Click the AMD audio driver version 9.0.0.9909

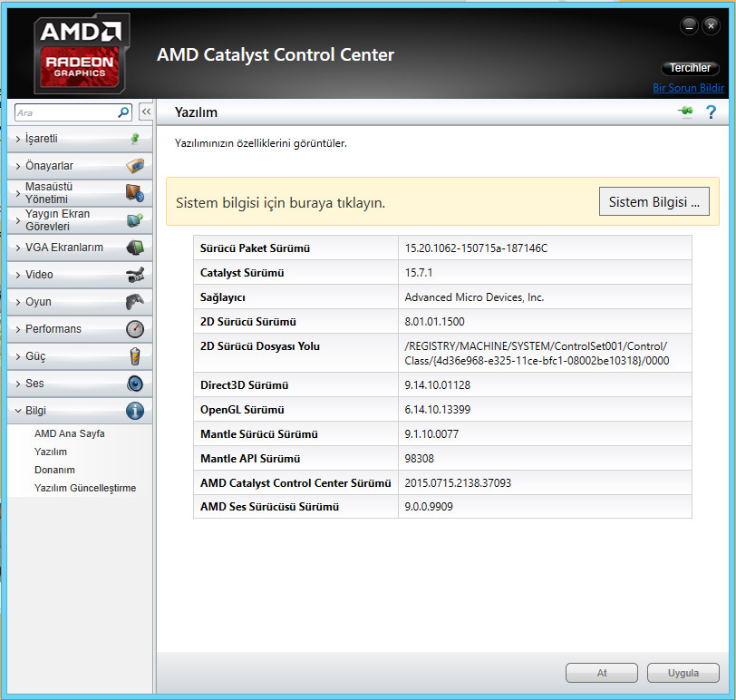pyautogui.click(x=429, y=507)
